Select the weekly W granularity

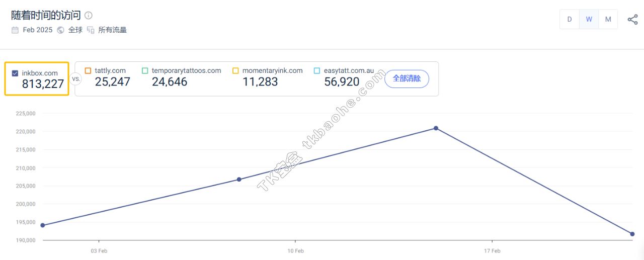pos(589,20)
